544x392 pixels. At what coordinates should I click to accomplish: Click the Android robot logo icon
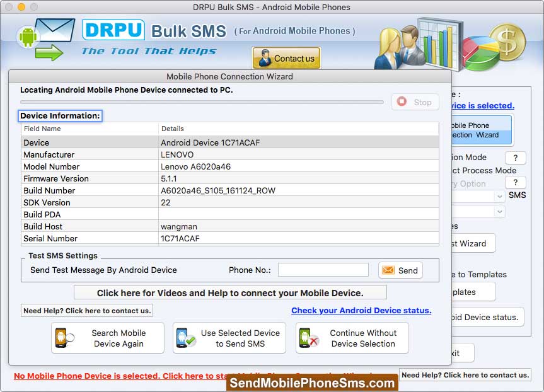28,37
